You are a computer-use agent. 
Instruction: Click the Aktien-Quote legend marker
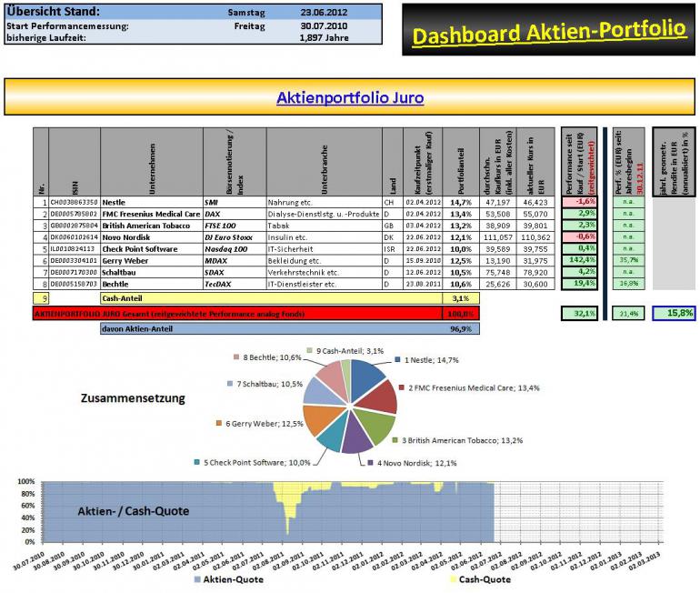[197, 579]
